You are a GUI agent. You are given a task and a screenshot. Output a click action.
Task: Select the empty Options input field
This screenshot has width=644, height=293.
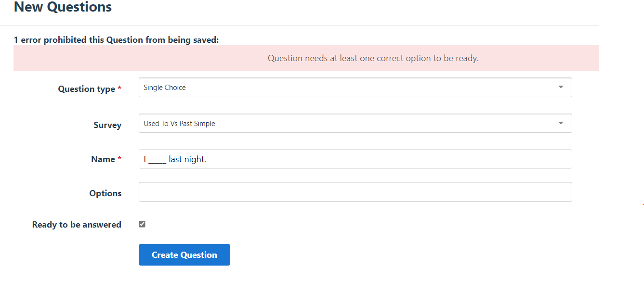point(355,191)
